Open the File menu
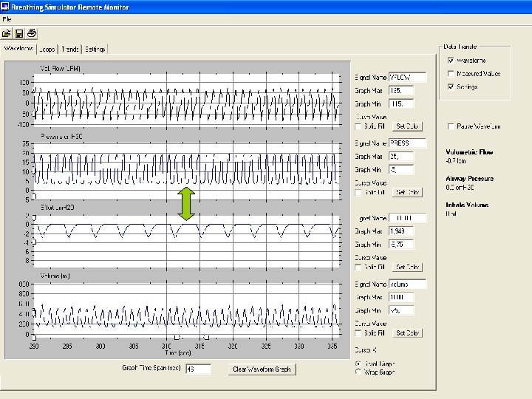Viewport: 532px width, 399px height. point(7,18)
